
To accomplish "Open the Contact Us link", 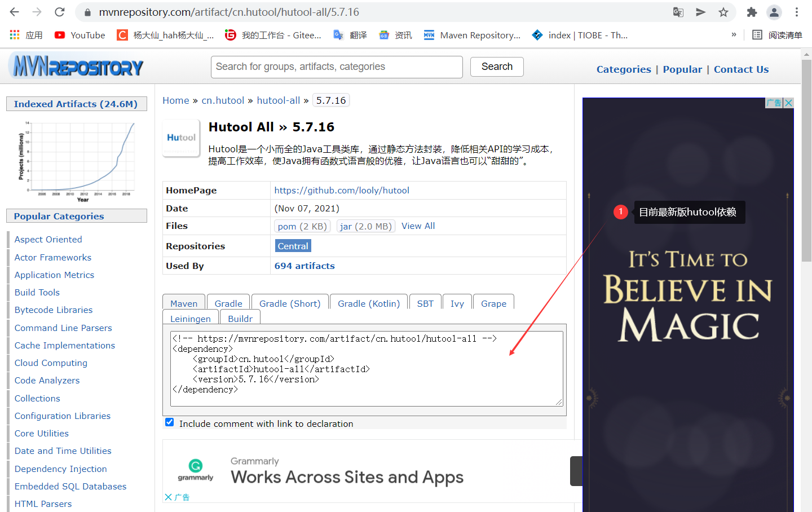I will pyautogui.click(x=741, y=69).
